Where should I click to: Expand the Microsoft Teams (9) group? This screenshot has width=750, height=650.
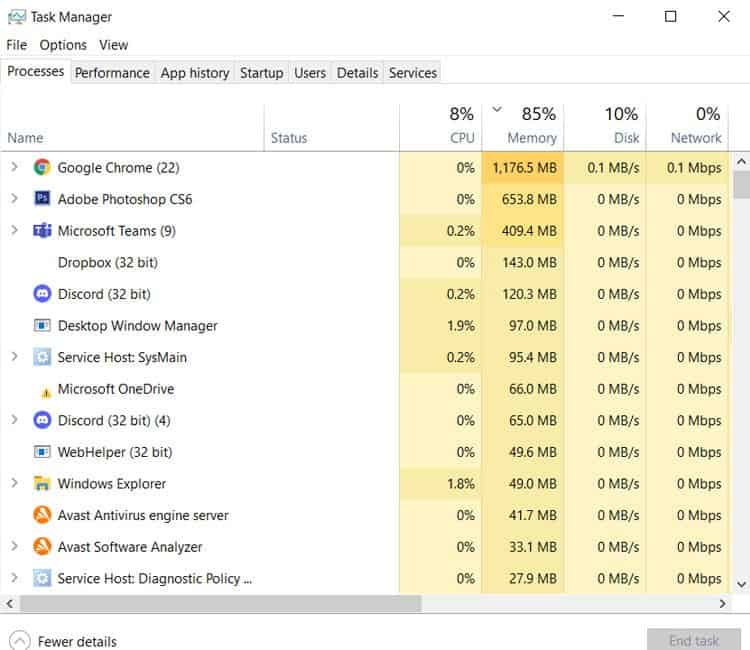coord(14,231)
